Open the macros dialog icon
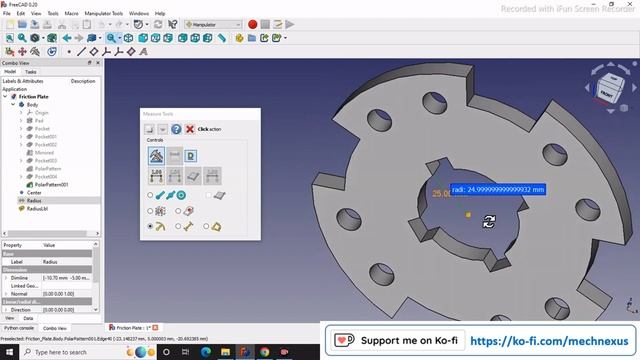 point(278,24)
